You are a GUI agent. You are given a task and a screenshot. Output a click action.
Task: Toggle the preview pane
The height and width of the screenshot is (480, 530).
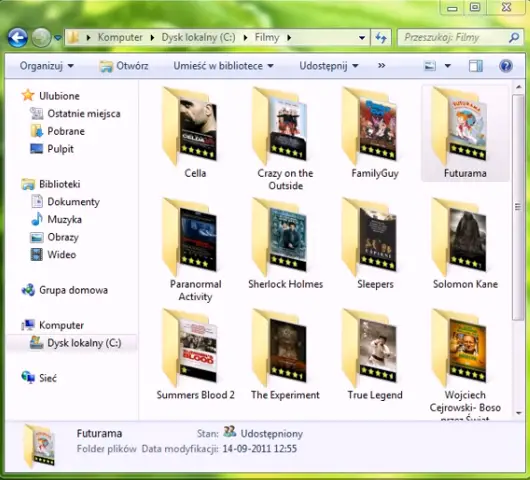tap(476, 66)
